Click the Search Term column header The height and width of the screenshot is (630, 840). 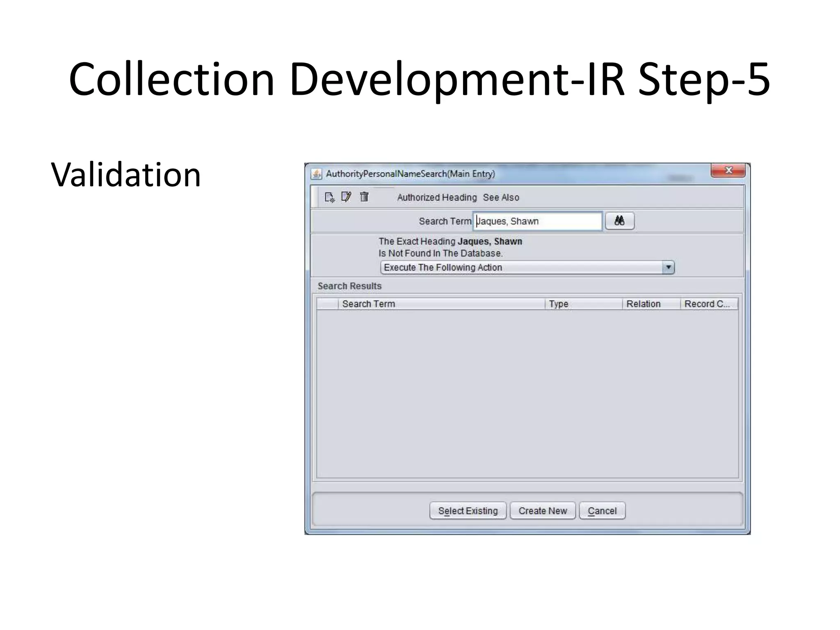click(441, 304)
